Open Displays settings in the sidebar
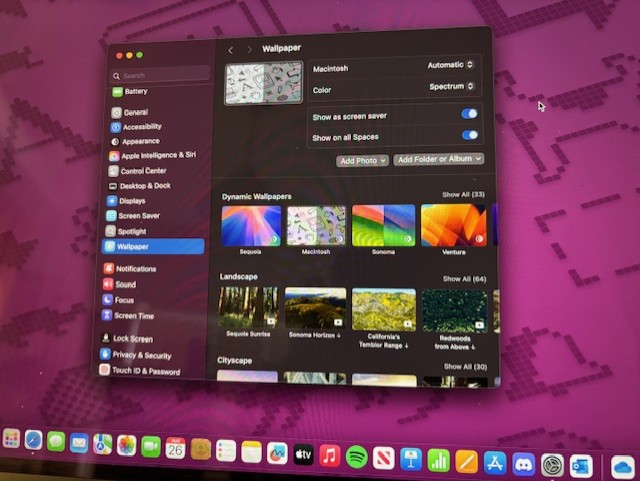Image resolution: width=640 pixels, height=481 pixels. point(132,201)
